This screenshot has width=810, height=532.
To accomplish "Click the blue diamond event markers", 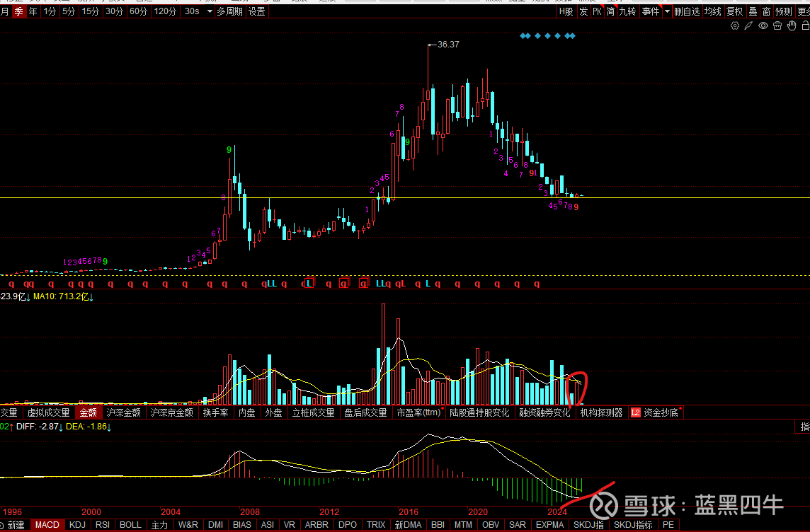I will click(x=547, y=35).
